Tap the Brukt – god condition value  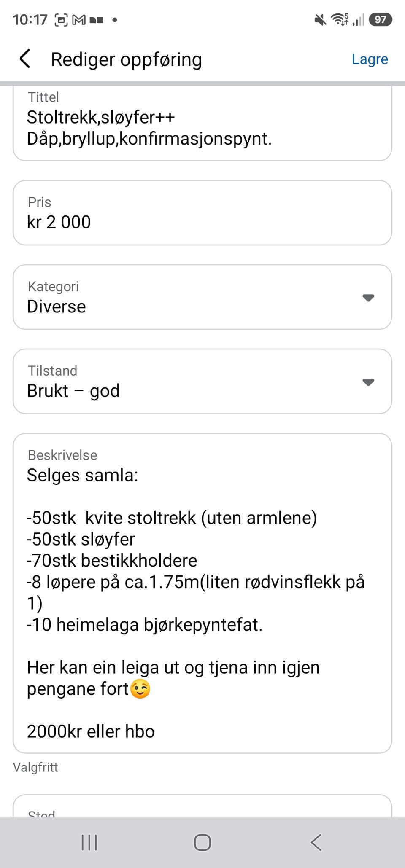click(73, 391)
